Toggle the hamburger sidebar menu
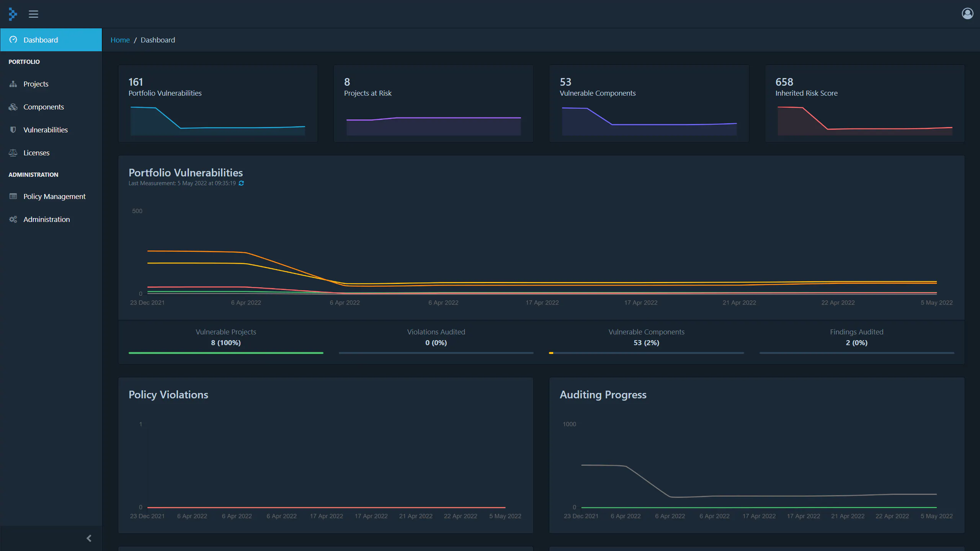The image size is (980, 551). tap(33, 14)
